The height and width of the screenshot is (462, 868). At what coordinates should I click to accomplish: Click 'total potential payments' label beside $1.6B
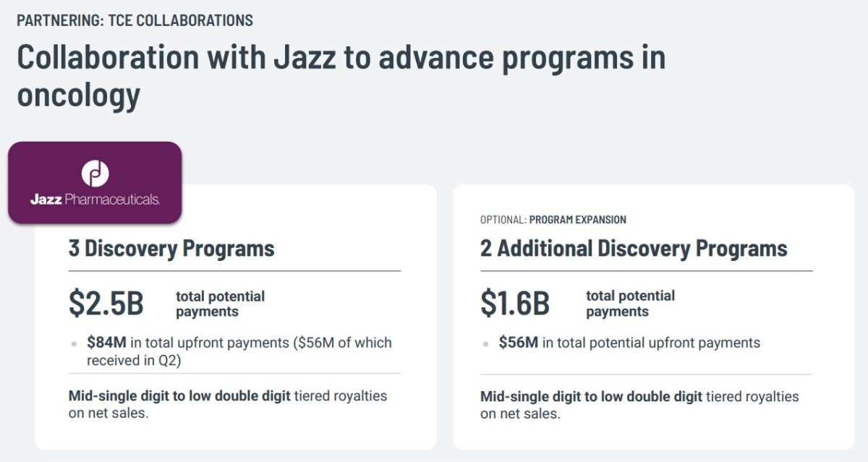tap(630, 304)
